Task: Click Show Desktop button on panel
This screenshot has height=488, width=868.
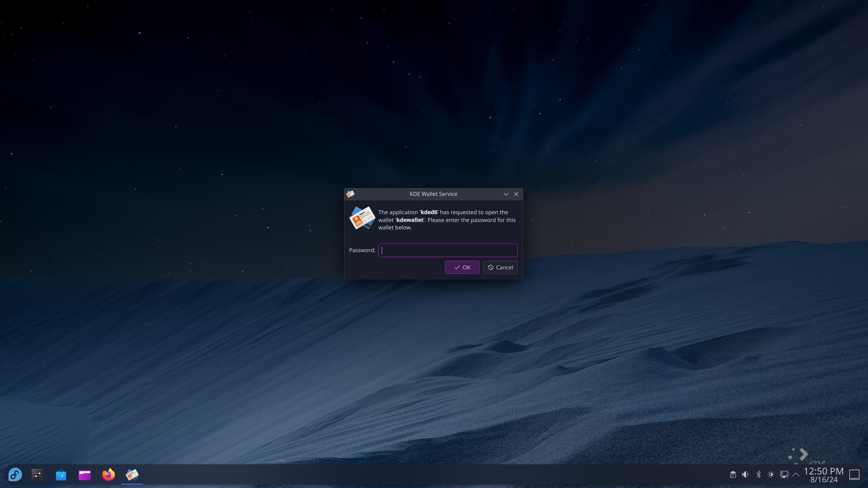Action: point(854,474)
